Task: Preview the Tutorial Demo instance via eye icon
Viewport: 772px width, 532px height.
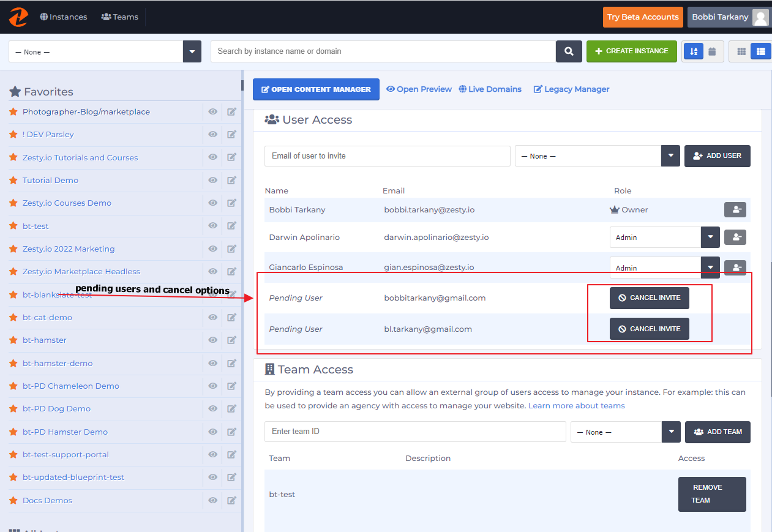Action: point(212,180)
